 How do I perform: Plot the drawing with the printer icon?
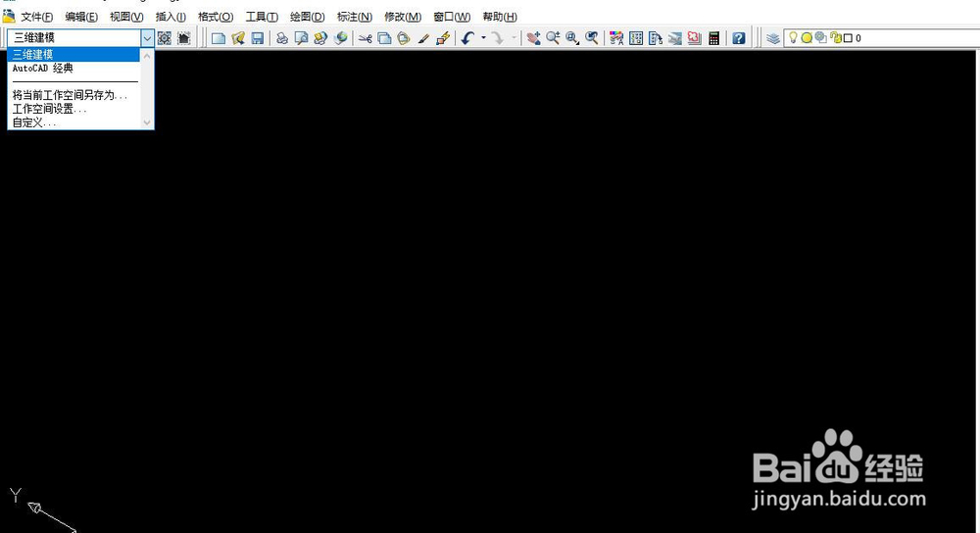pos(282,38)
